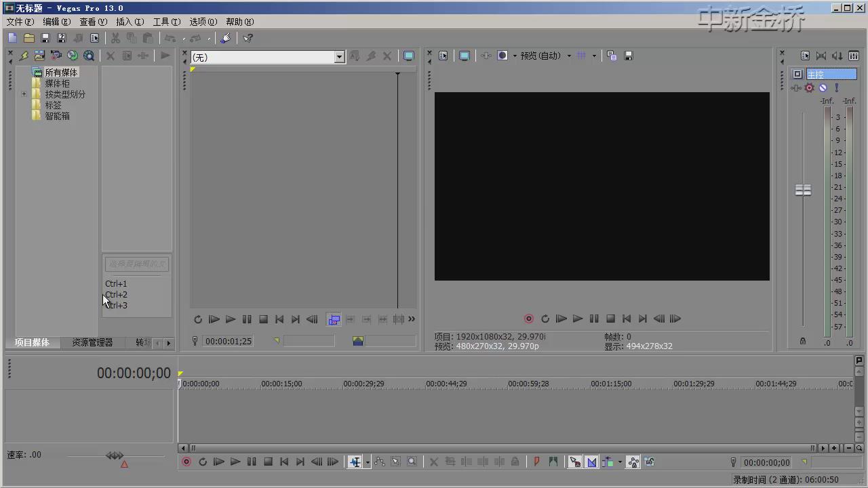Screen dimensions: 868x488
Task: Open overlays grid dropdown arrow
Action: pyautogui.click(x=594, y=56)
